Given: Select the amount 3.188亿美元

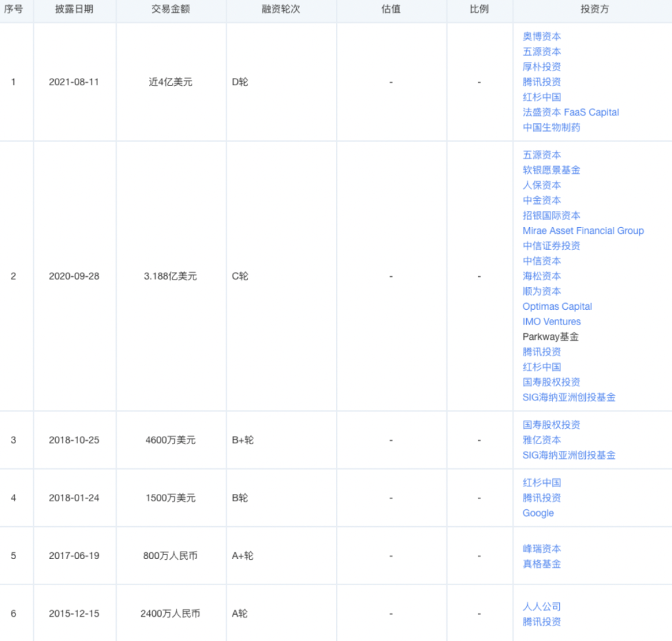Looking at the screenshot, I should click(171, 276).
